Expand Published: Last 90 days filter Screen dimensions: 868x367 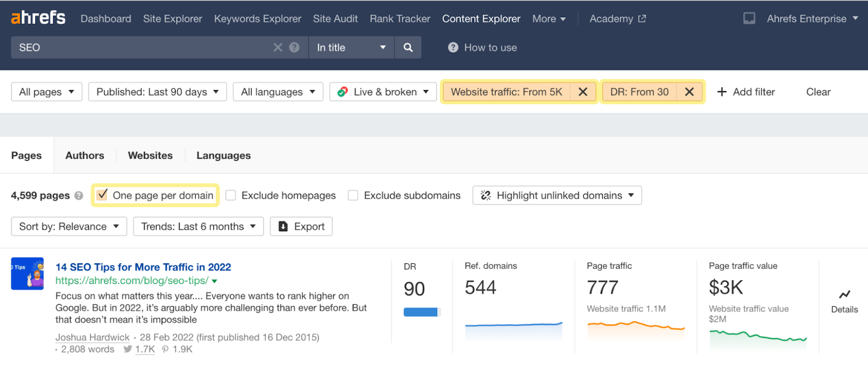(157, 92)
